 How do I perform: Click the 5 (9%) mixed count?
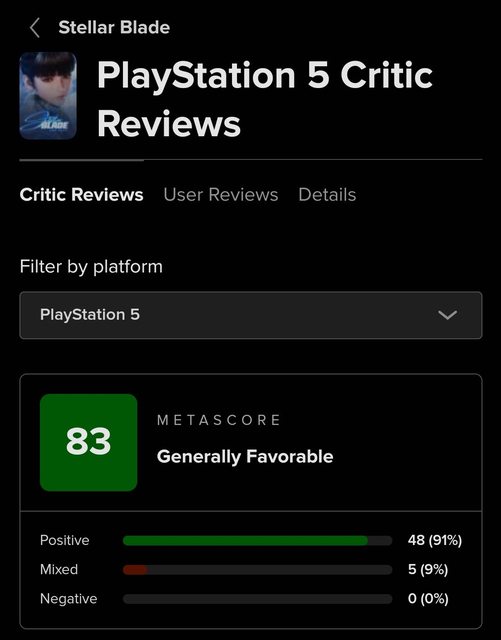(x=428, y=569)
